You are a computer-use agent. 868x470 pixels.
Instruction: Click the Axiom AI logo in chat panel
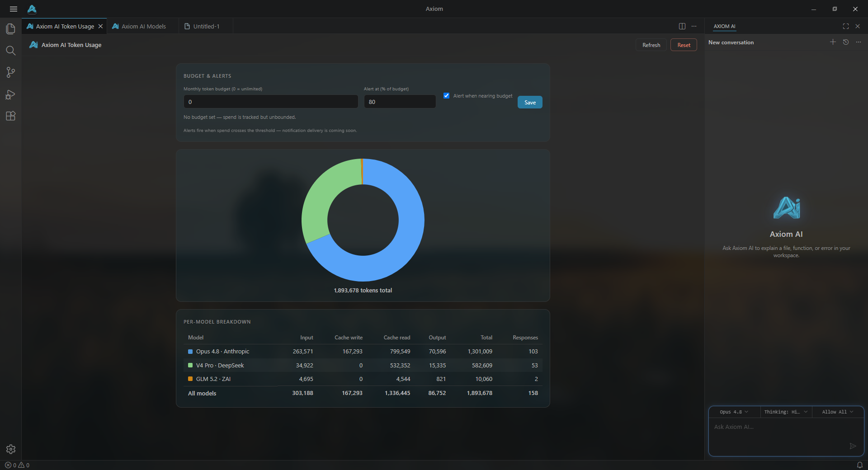pyautogui.click(x=787, y=208)
